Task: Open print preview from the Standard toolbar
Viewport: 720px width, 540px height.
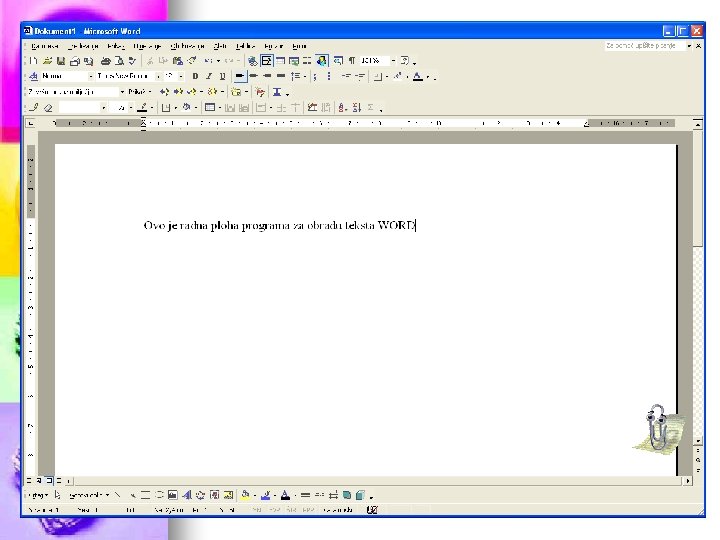Action: click(119, 61)
